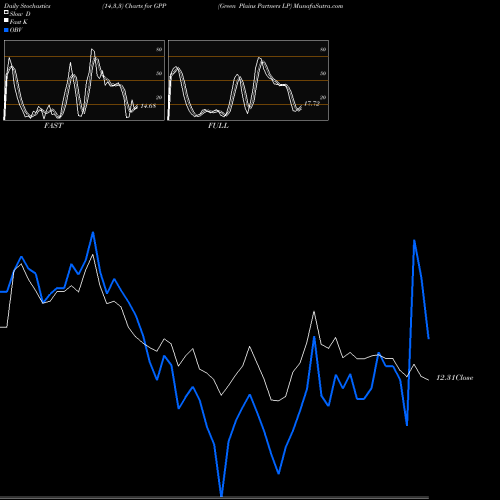Image resolution: width=500 pixels, height=500 pixels.
Task: Click the 14.68 value in FAST chart
Action: pos(148,106)
